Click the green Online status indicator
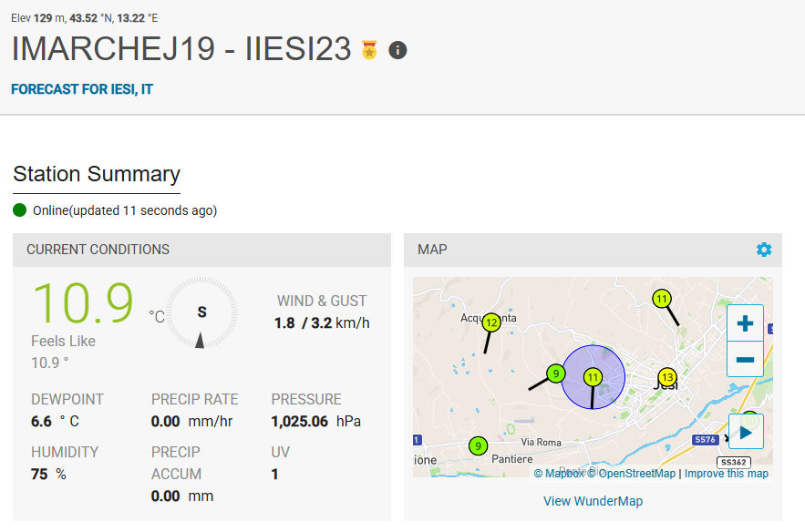 (x=20, y=210)
